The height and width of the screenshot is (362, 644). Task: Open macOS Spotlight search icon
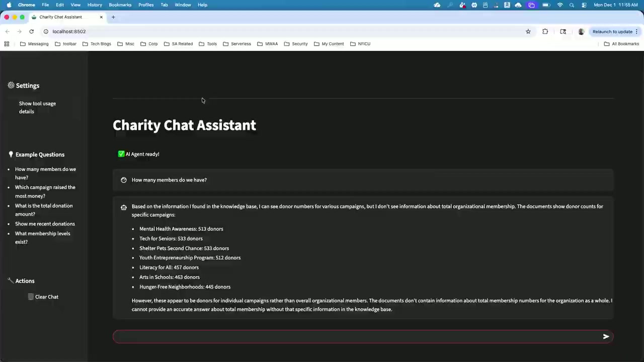point(572,5)
